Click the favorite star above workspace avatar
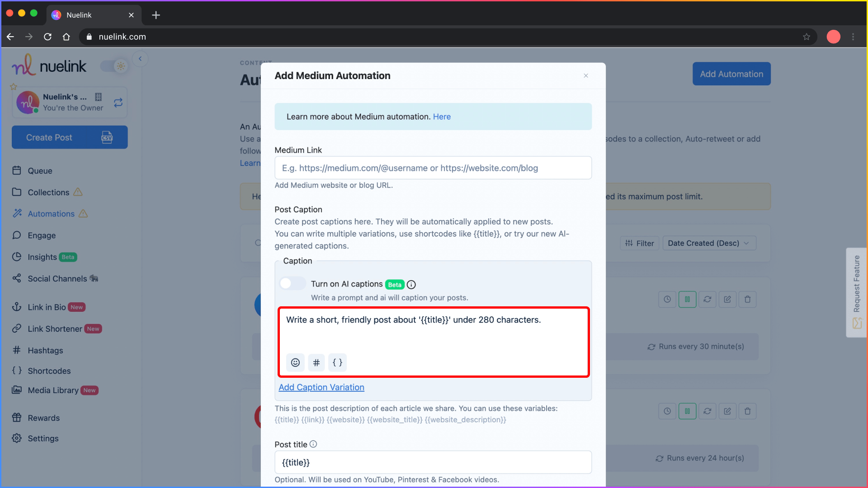The width and height of the screenshot is (868, 488). 14,86
